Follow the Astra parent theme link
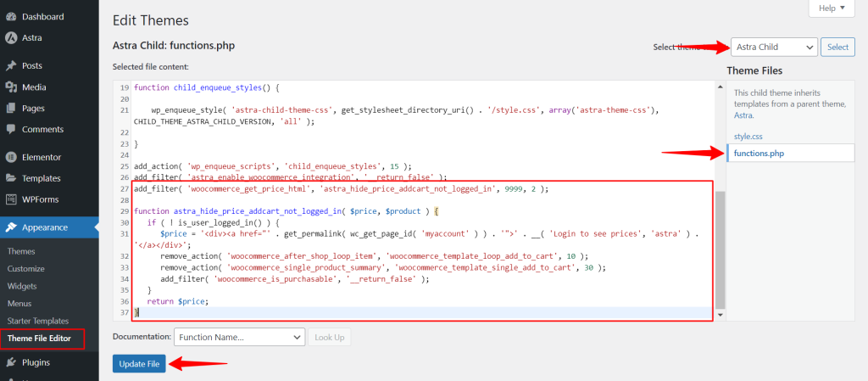The height and width of the screenshot is (381, 868). 743,115
